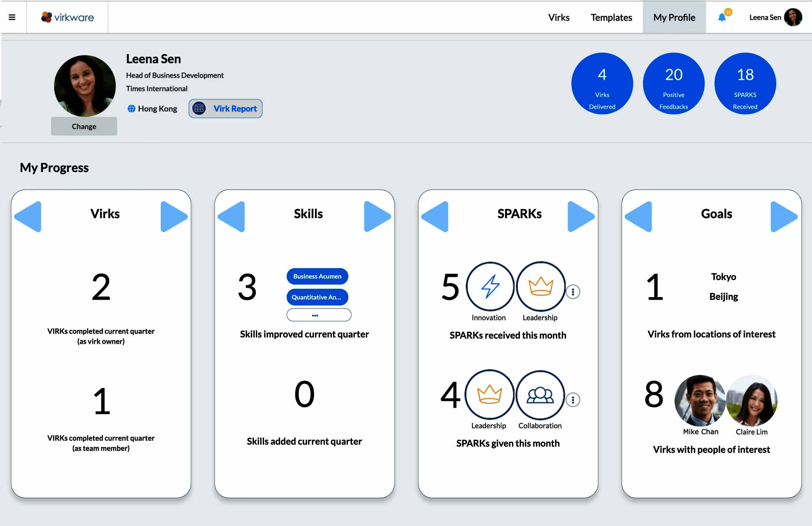Select the Business Acumen skill tag
Screen dimensions: 812x526
click(317, 276)
